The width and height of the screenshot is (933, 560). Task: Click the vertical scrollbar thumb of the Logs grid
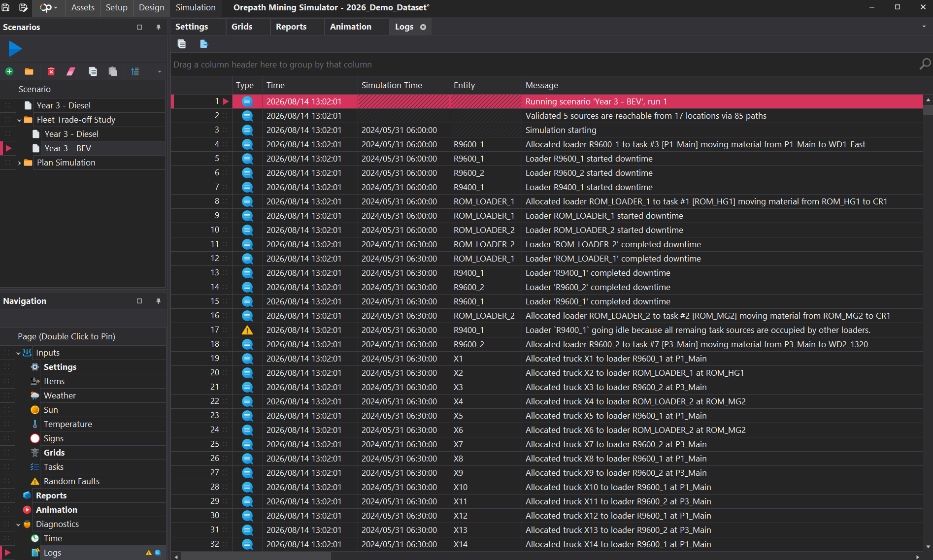(x=928, y=110)
